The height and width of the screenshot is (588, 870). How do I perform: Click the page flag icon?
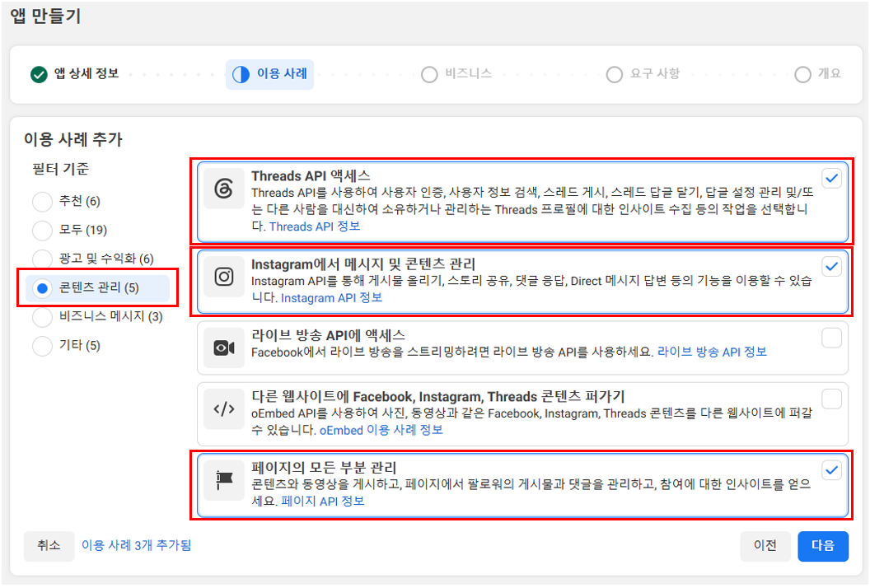pos(223,480)
